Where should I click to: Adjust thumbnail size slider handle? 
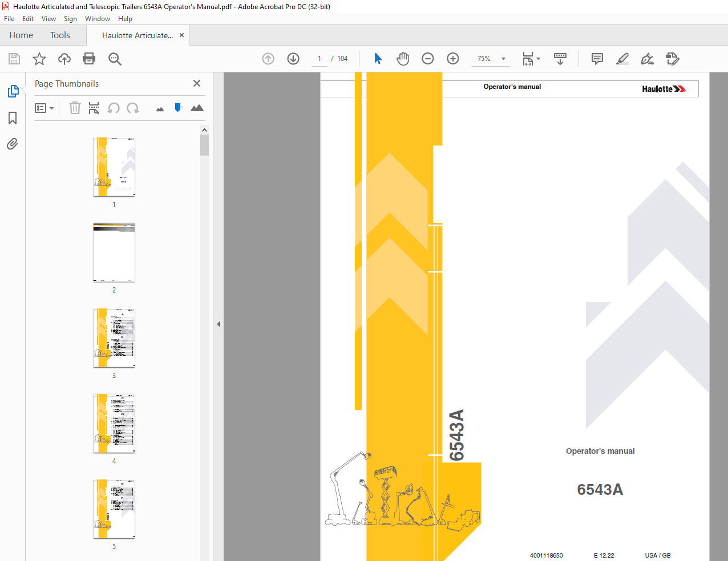pyautogui.click(x=178, y=107)
